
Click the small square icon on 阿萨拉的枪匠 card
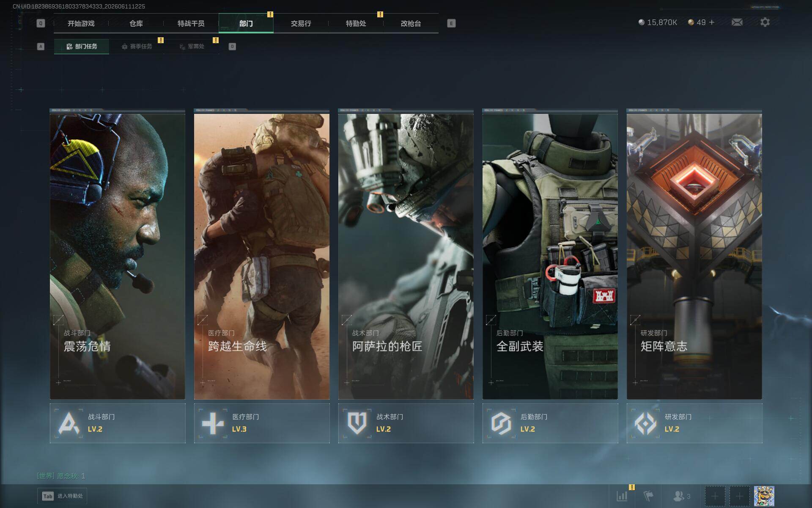[347, 320]
